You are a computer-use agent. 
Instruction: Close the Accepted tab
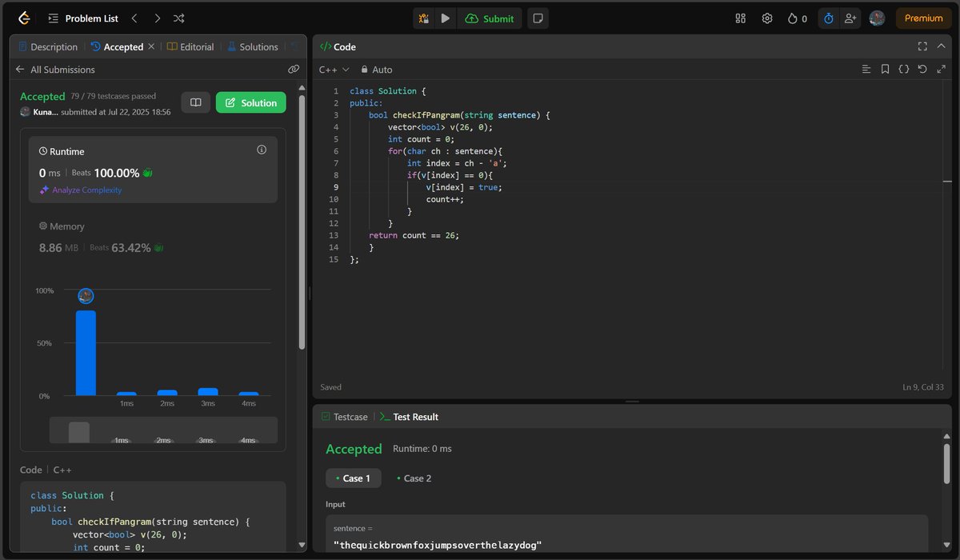[151, 47]
